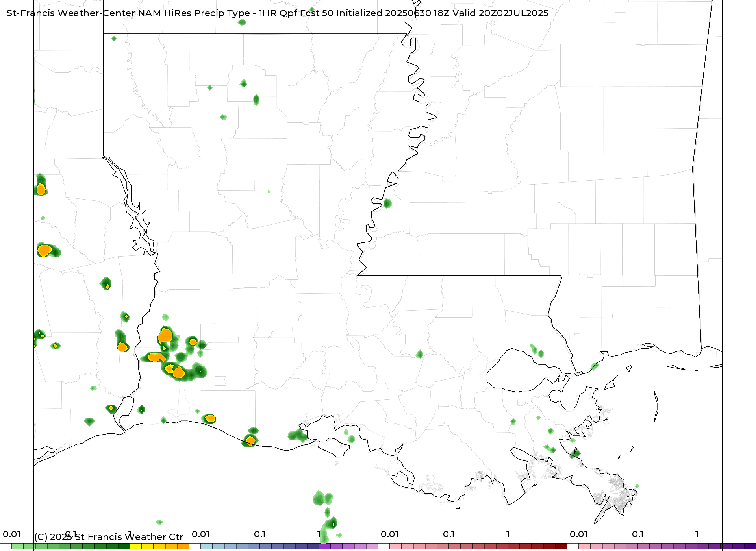The height and width of the screenshot is (551, 756).
Task: Click the 1 label above the red scale
Action: pyautogui.click(x=508, y=534)
